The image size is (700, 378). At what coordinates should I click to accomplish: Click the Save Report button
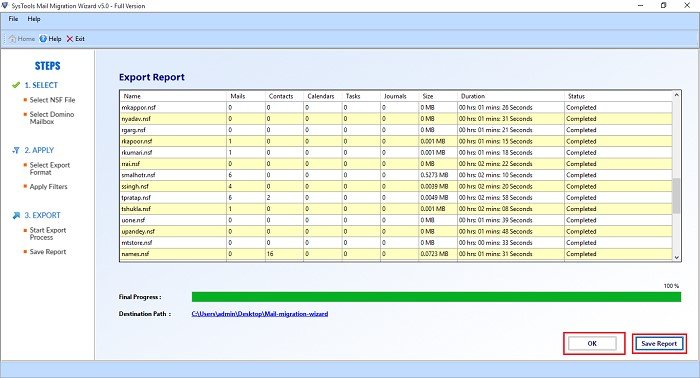(659, 343)
